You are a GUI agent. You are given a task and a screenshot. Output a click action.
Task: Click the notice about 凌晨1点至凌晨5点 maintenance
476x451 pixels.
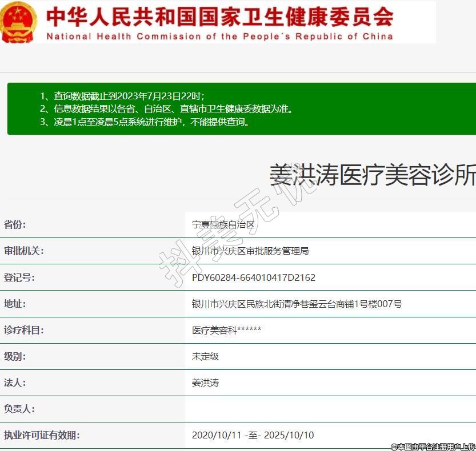point(145,122)
